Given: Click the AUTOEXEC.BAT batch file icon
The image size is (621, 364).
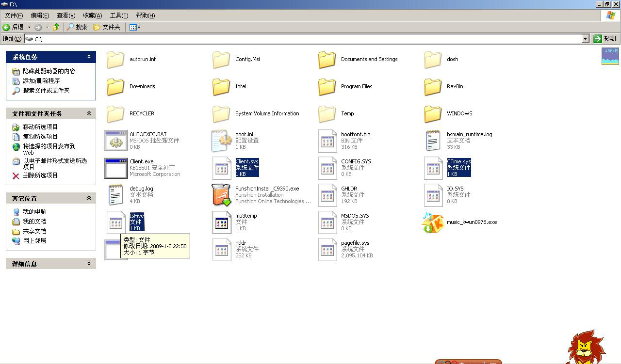Looking at the screenshot, I should point(115,141).
